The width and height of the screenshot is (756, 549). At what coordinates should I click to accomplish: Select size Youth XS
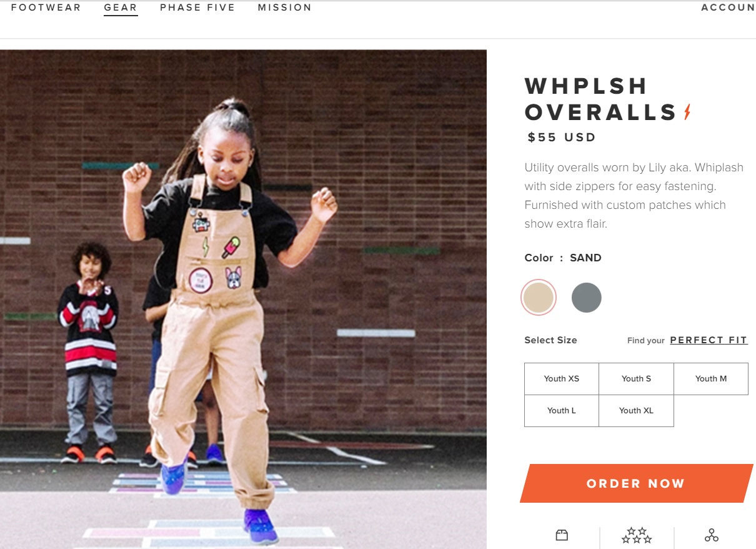pos(562,379)
